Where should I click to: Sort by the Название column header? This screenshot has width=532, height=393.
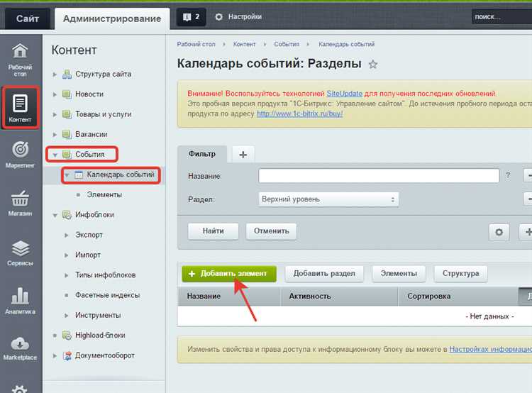point(229,297)
